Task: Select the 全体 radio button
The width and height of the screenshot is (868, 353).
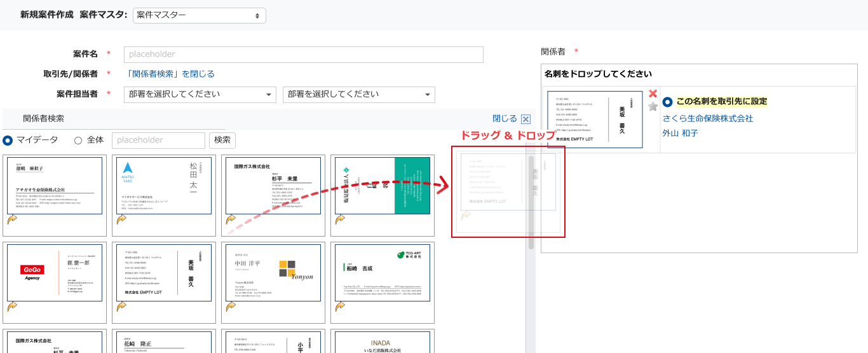Action: 79,140
